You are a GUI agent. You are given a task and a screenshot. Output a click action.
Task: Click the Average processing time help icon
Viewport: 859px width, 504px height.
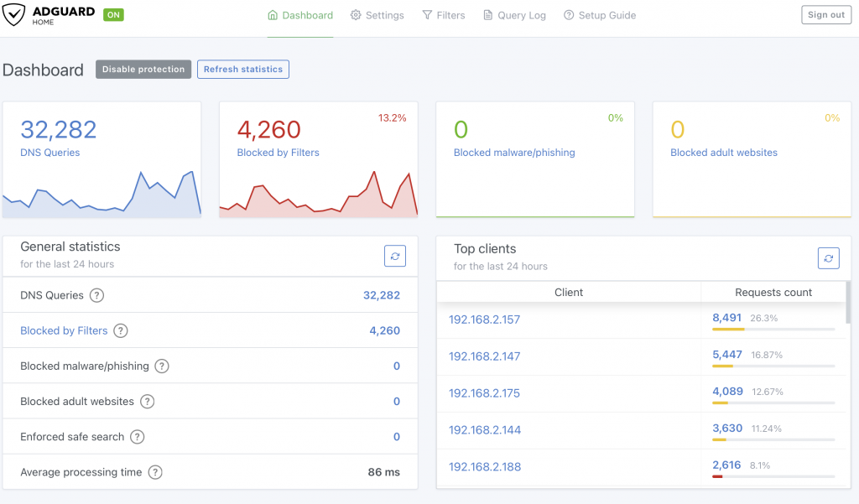tap(154, 472)
